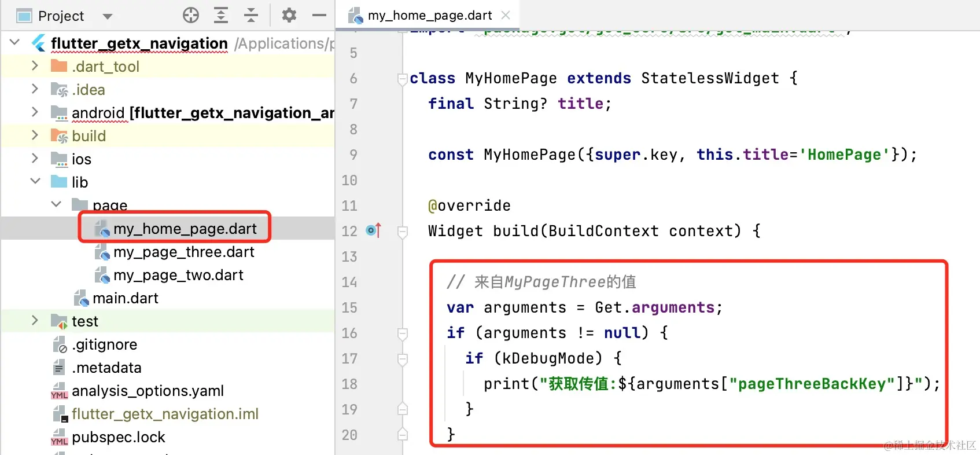This screenshot has height=455, width=980.
Task: Fold the build method at line 12
Action: click(403, 232)
